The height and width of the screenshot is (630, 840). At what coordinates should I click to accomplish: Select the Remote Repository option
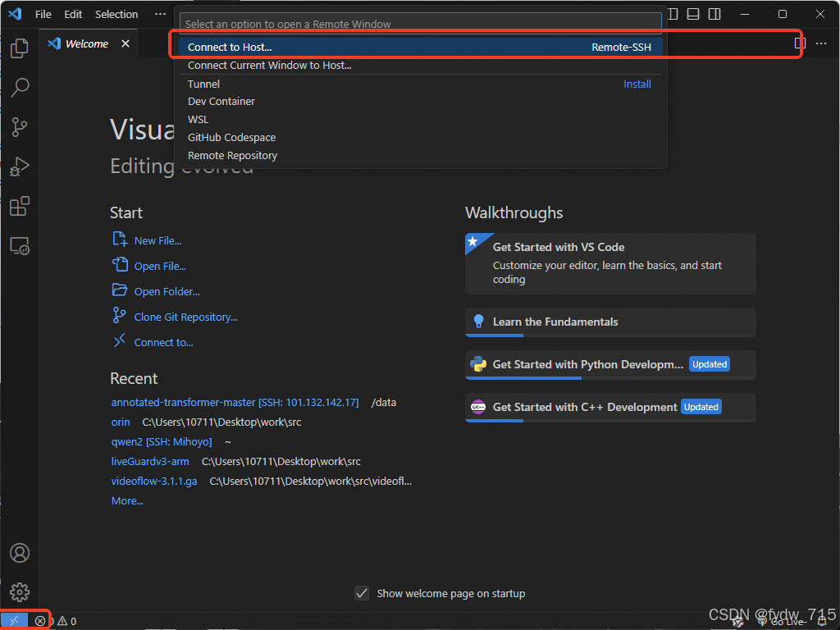click(420, 156)
